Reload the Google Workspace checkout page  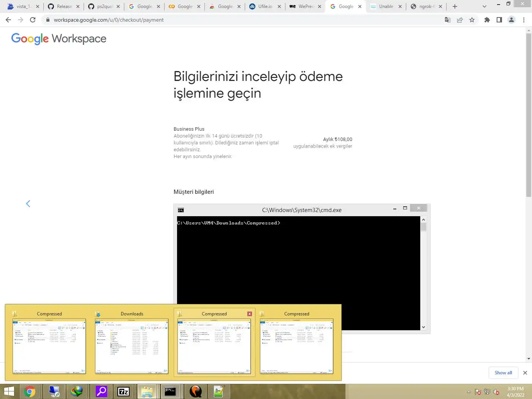(33, 20)
